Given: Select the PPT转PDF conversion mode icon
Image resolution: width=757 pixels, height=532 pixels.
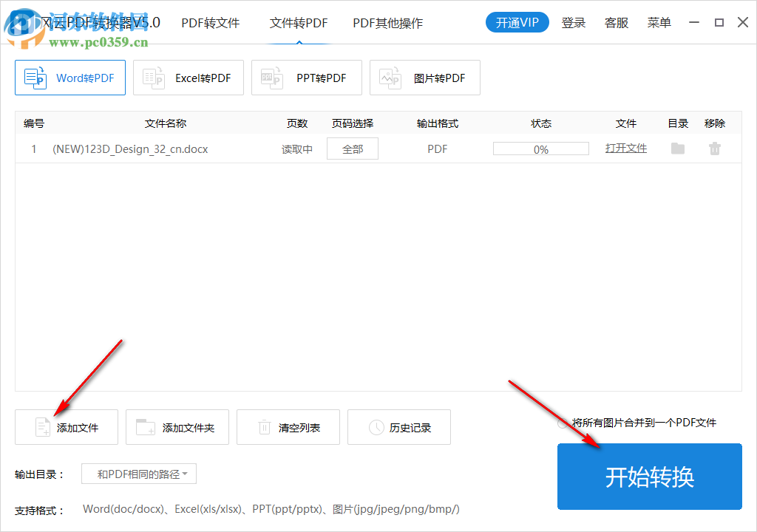Looking at the screenshot, I should point(271,77).
